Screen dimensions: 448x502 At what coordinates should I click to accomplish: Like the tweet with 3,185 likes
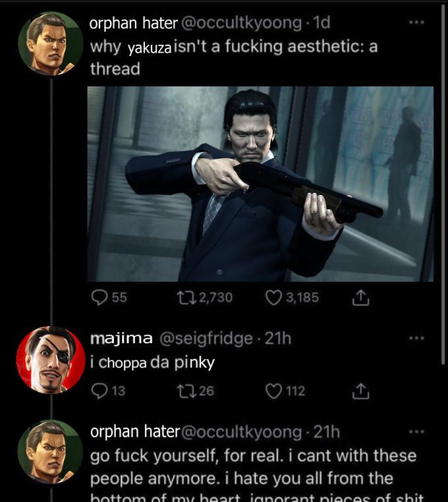(x=274, y=297)
